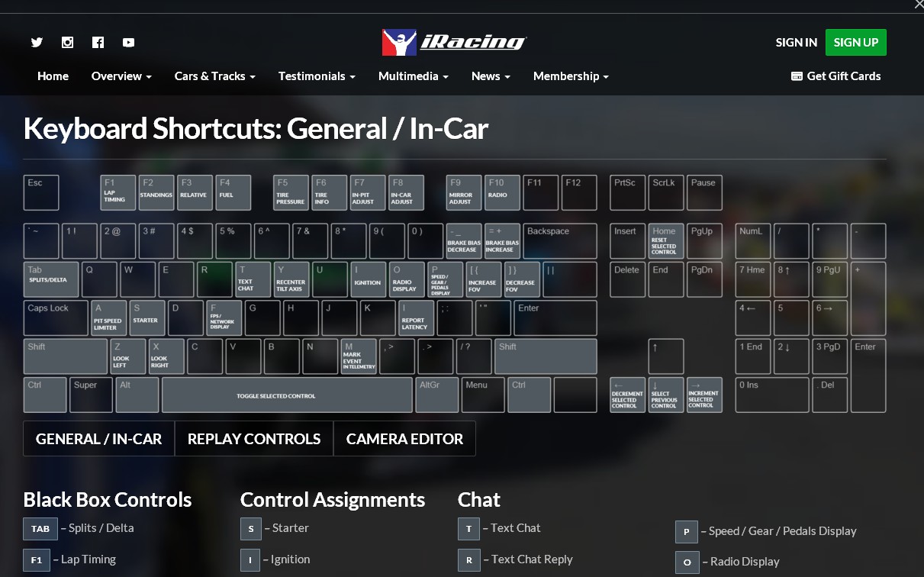Expand the News dropdown
The height and width of the screenshot is (577, 924).
pos(491,76)
